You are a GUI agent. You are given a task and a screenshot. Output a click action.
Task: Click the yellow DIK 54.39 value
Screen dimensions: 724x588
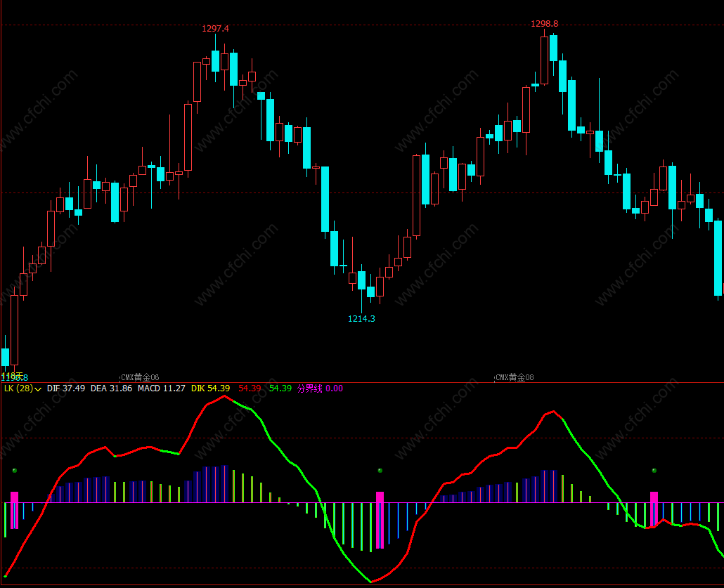[x=211, y=388]
